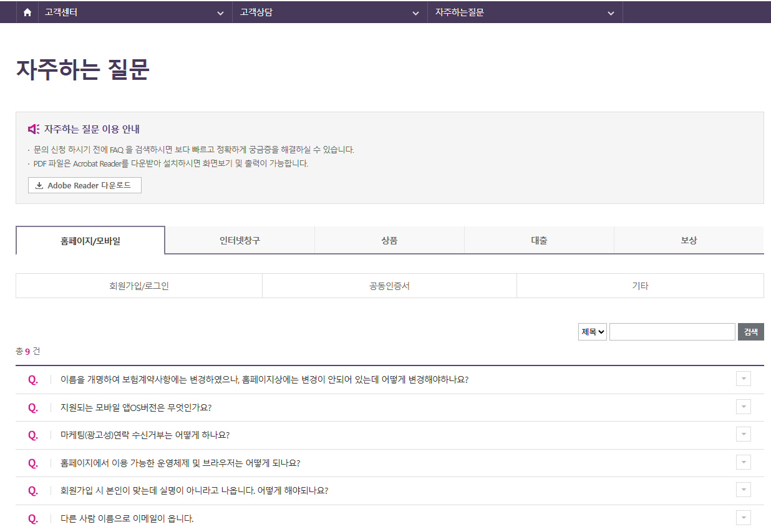Select the 공동인증서 sub-category
771x532 pixels.
pos(390,286)
